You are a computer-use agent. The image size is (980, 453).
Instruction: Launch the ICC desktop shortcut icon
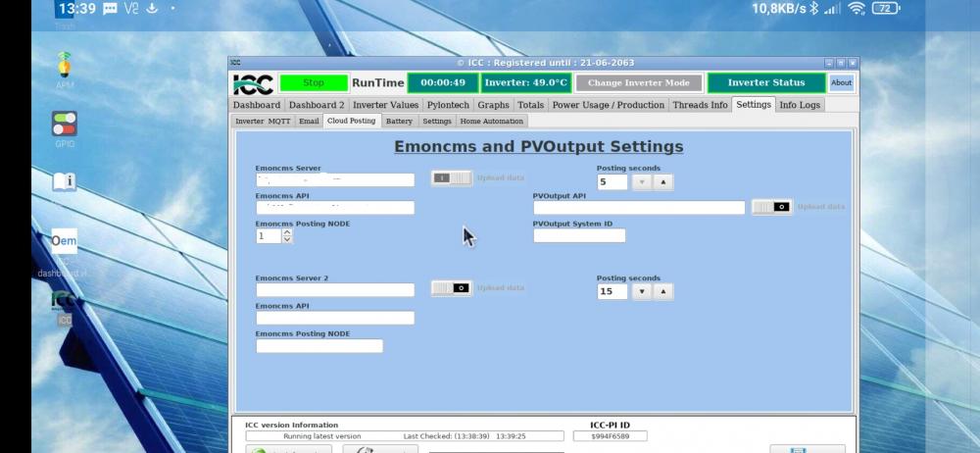coord(64,300)
